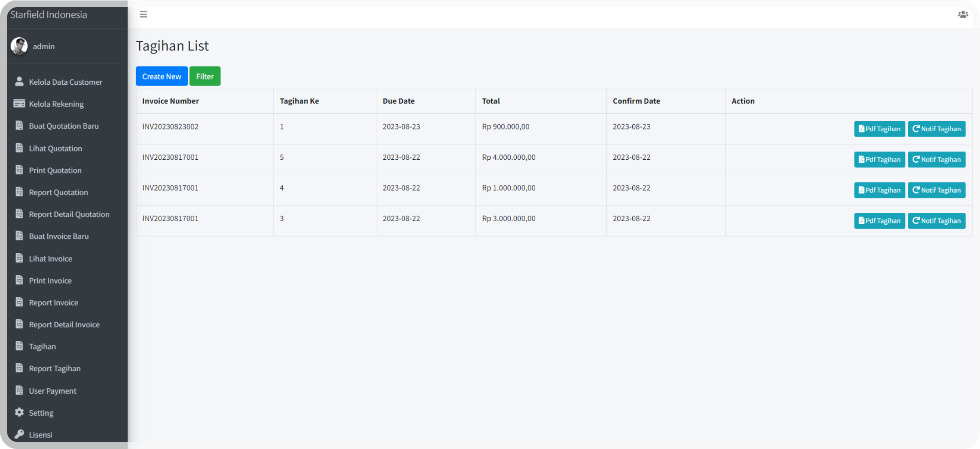980x449 pixels.
Task: Click the Lisensi key icon
Action: 19,434
